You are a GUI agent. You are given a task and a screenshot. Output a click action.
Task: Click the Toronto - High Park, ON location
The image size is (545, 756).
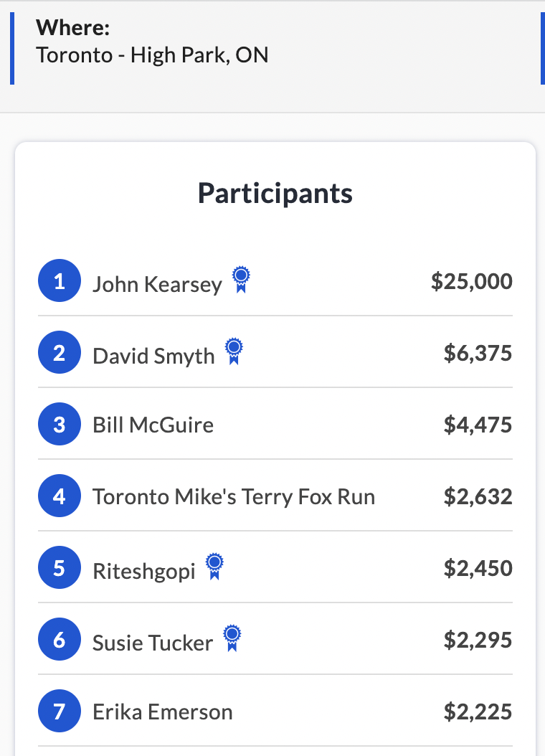click(152, 55)
